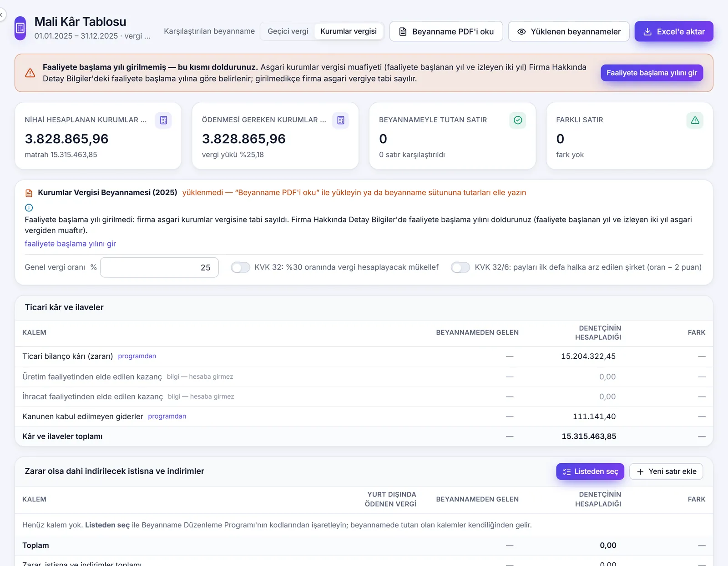Screen dimensions: 728x566
Task: Click the 'fark yok' text in Farklı Satır card
Action: [570, 155]
